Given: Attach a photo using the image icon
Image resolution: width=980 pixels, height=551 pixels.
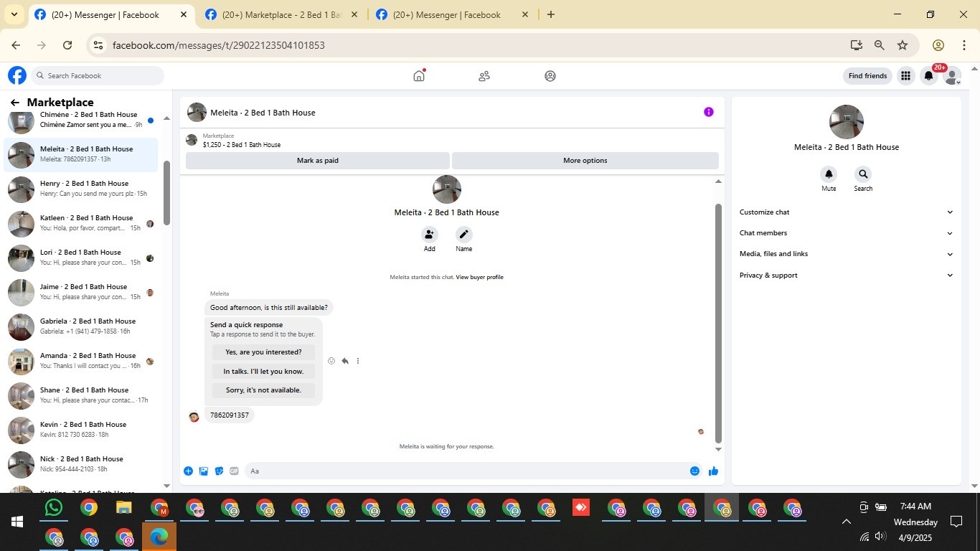Looking at the screenshot, I should (x=204, y=471).
